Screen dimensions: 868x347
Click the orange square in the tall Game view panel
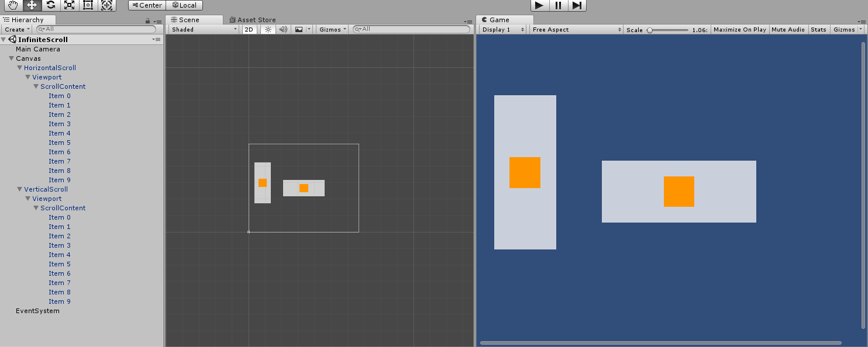(x=525, y=172)
